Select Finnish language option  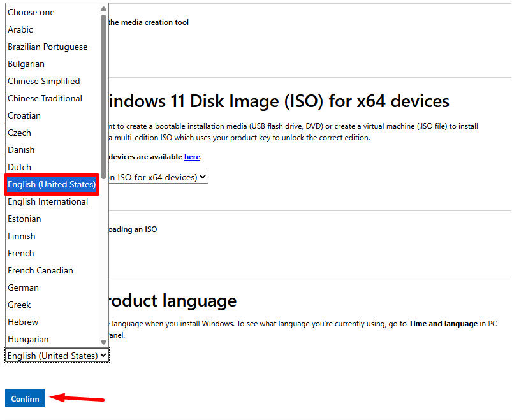pyautogui.click(x=52, y=236)
